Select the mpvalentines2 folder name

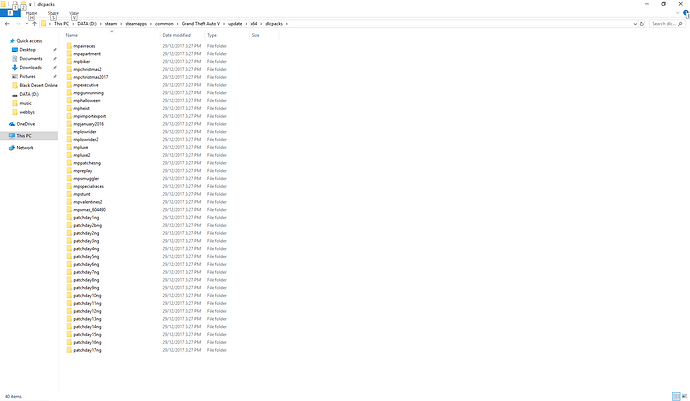point(88,202)
